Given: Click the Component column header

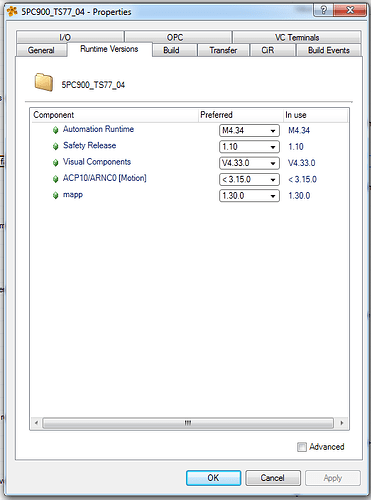Looking at the screenshot, I should [x=115, y=115].
